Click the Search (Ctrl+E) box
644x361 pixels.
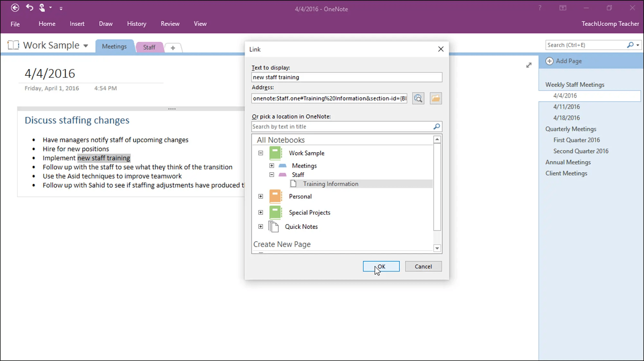(x=586, y=45)
